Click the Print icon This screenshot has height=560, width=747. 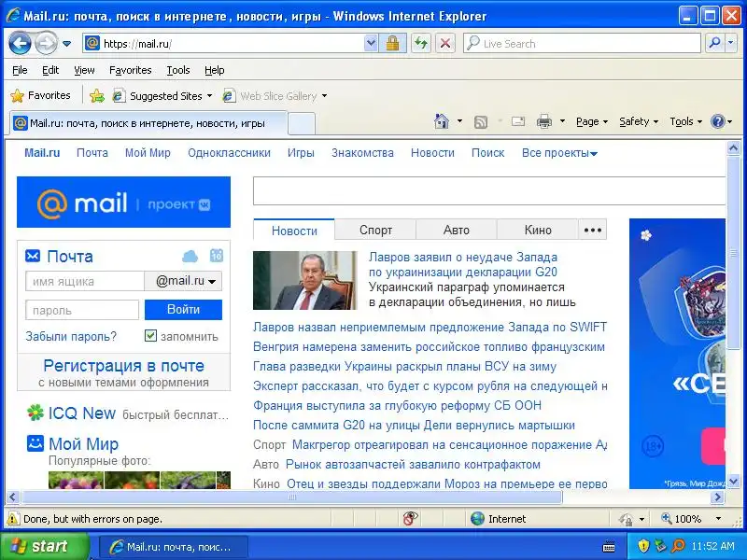(544, 122)
